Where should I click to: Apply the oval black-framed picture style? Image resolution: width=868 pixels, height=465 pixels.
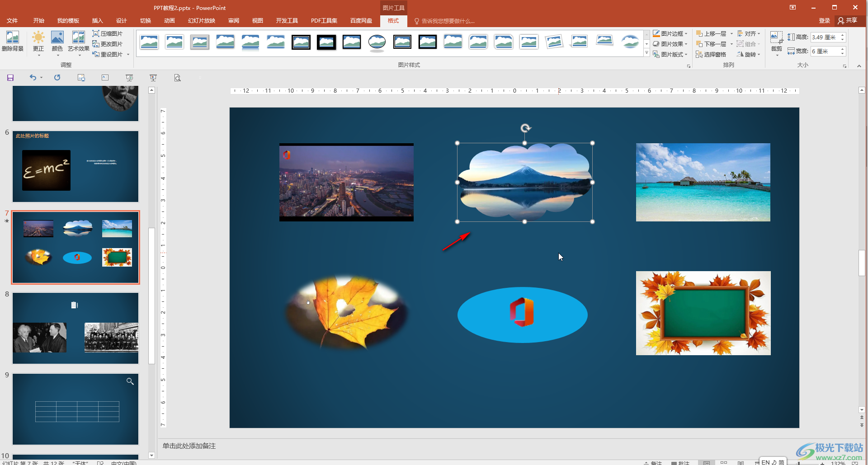tap(377, 42)
